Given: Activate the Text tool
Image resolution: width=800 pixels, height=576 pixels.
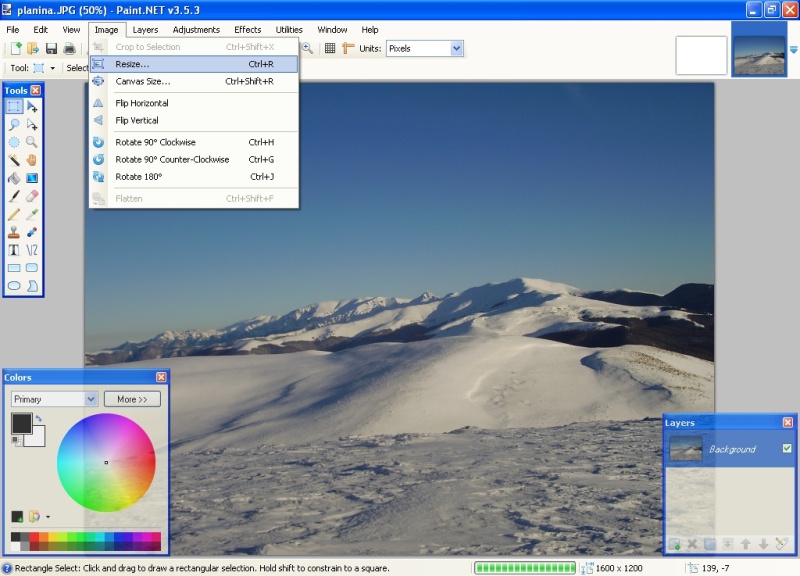Looking at the screenshot, I should coord(14,250).
